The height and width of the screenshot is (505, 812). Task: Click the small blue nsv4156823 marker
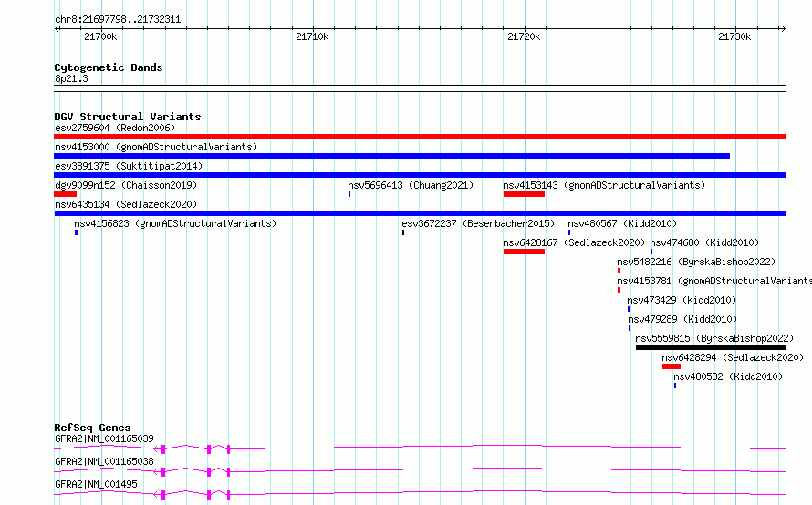tap(76, 232)
